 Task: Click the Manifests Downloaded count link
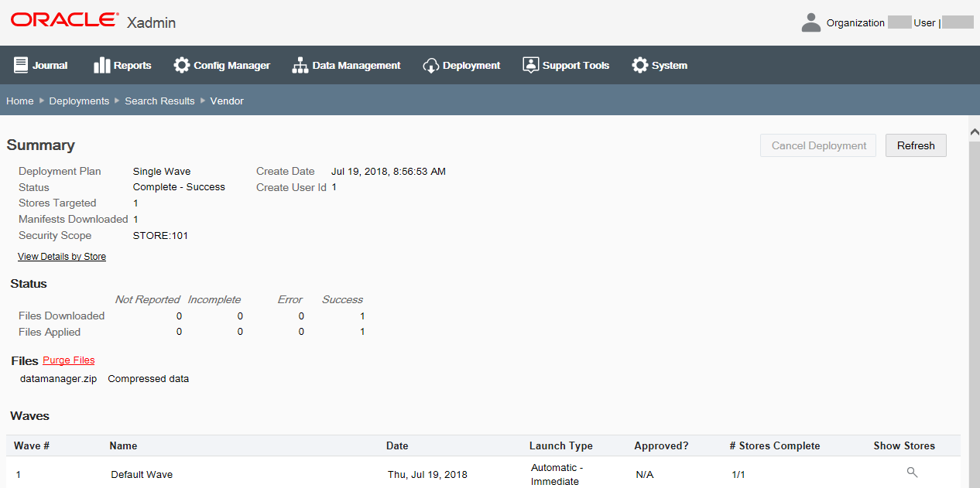135,219
